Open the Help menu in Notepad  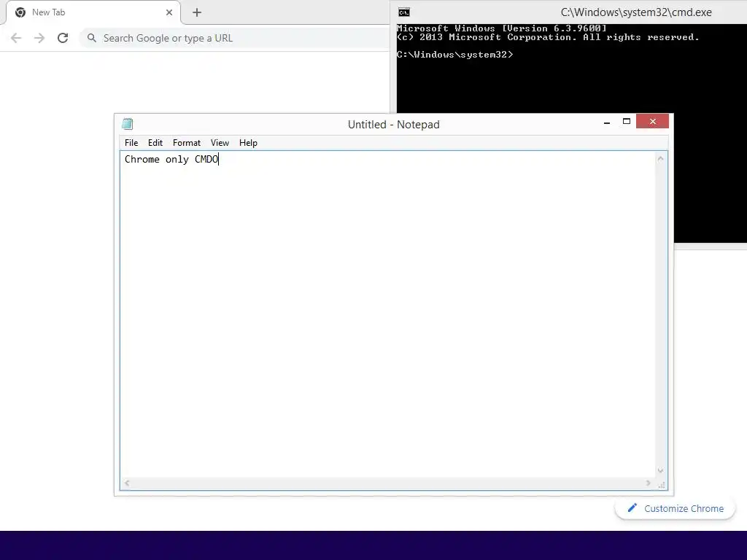[x=248, y=143]
